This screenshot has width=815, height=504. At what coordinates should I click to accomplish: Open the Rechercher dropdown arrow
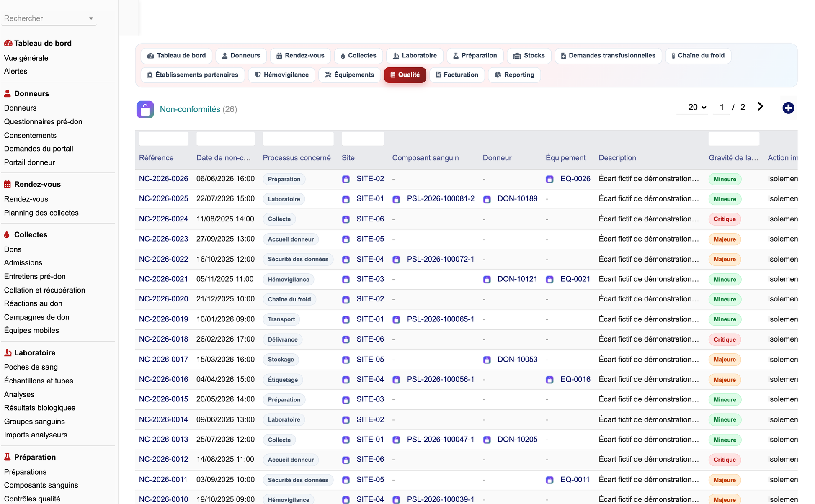coord(91,18)
